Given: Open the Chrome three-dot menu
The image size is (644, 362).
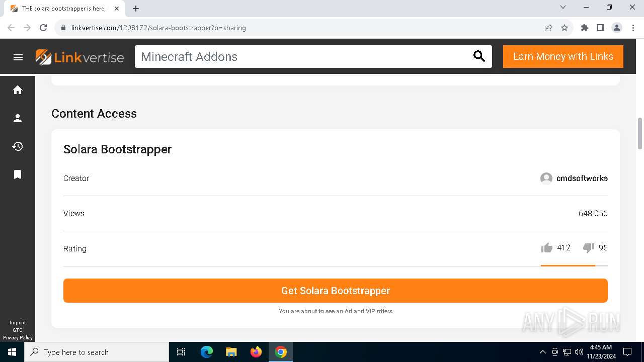Looking at the screenshot, I should pos(633,28).
